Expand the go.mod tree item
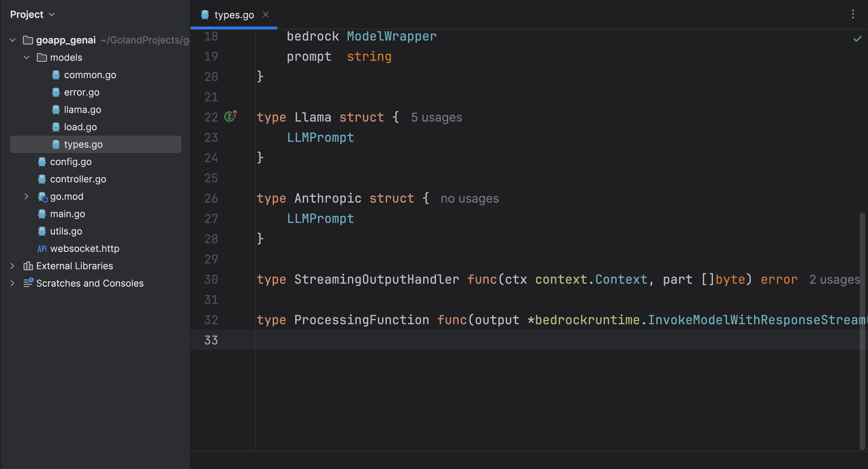 click(25, 197)
